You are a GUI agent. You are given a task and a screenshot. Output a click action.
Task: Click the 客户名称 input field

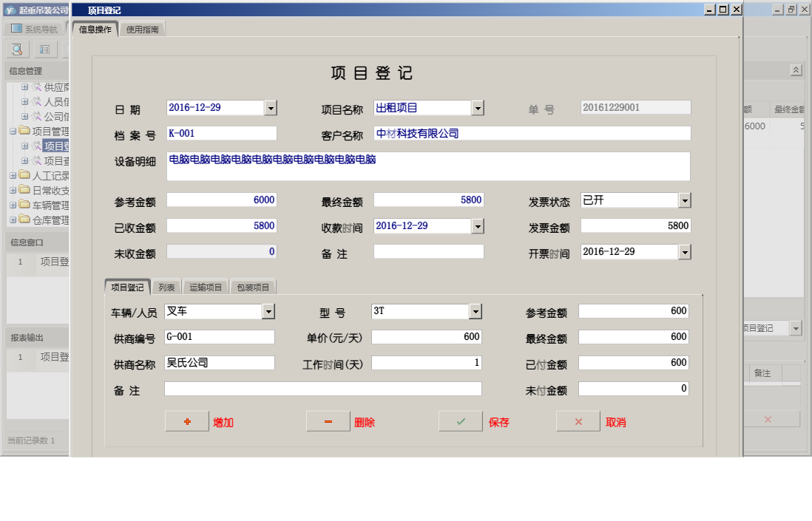(532, 134)
